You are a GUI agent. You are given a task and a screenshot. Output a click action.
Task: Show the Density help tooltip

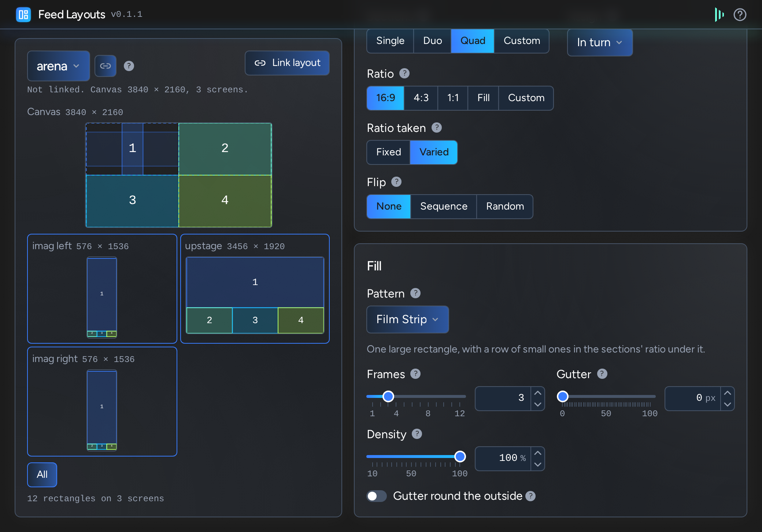[417, 434]
